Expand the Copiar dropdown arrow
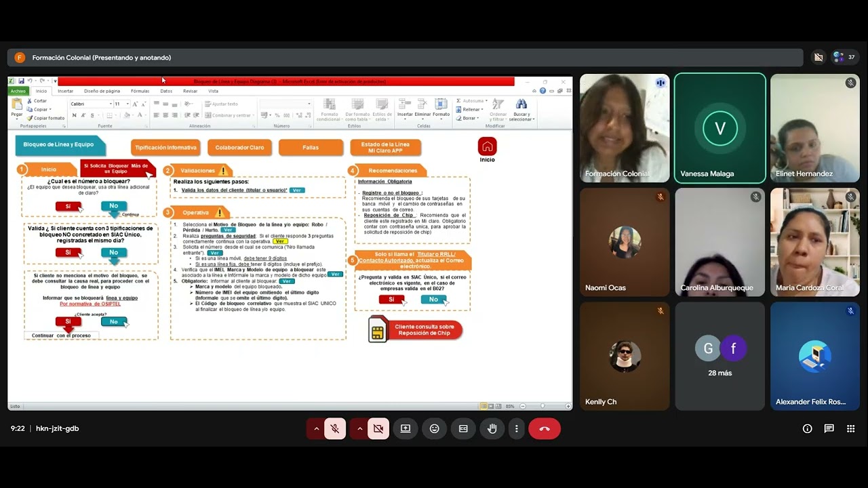868x488 pixels. (x=50, y=109)
